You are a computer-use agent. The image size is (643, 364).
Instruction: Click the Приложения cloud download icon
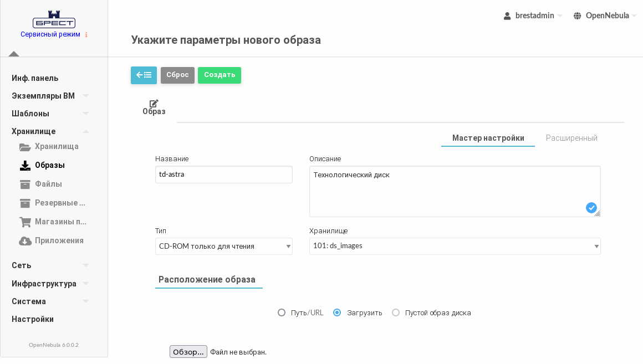click(x=25, y=241)
